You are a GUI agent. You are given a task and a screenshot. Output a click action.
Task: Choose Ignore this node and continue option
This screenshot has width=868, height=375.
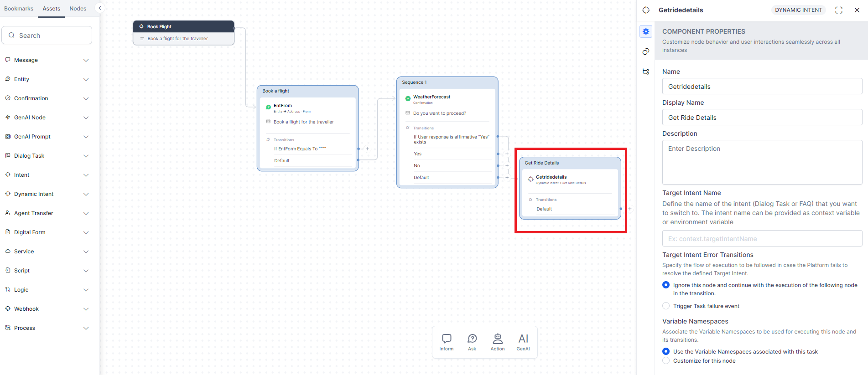coord(666,285)
